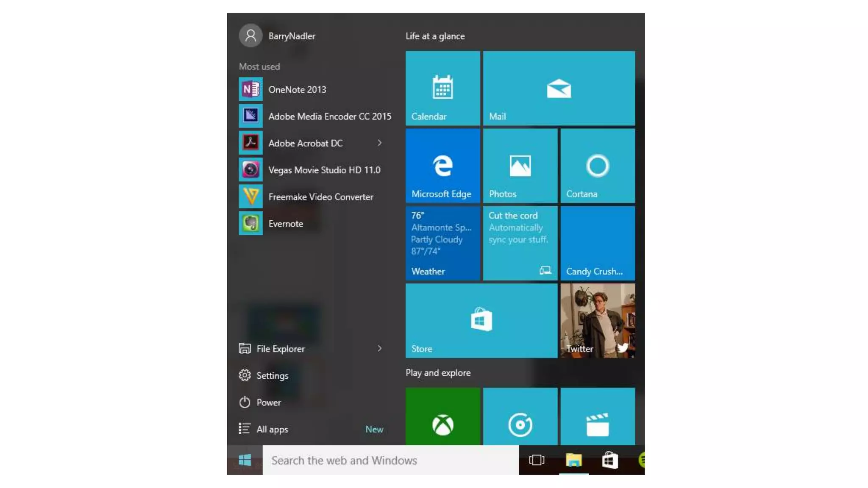Open the Store tile

point(481,321)
